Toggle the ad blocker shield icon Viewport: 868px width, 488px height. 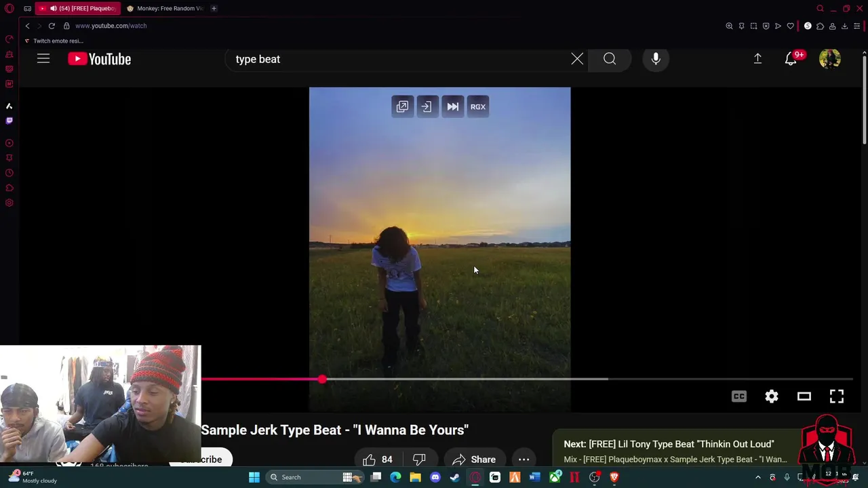pyautogui.click(x=766, y=26)
